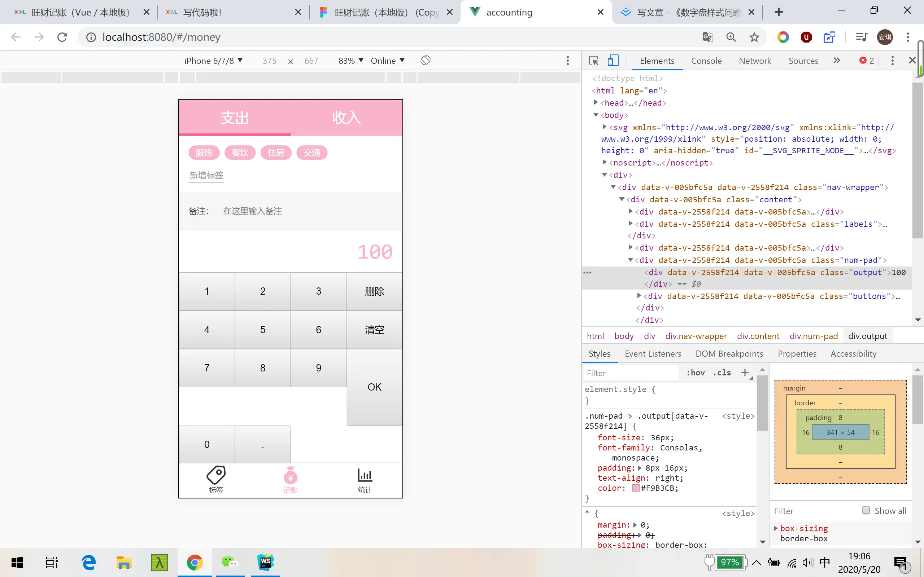Open the iPhone 6/7/8 device dropdown
Image resolution: width=924 pixels, height=577 pixels.
[x=213, y=61]
